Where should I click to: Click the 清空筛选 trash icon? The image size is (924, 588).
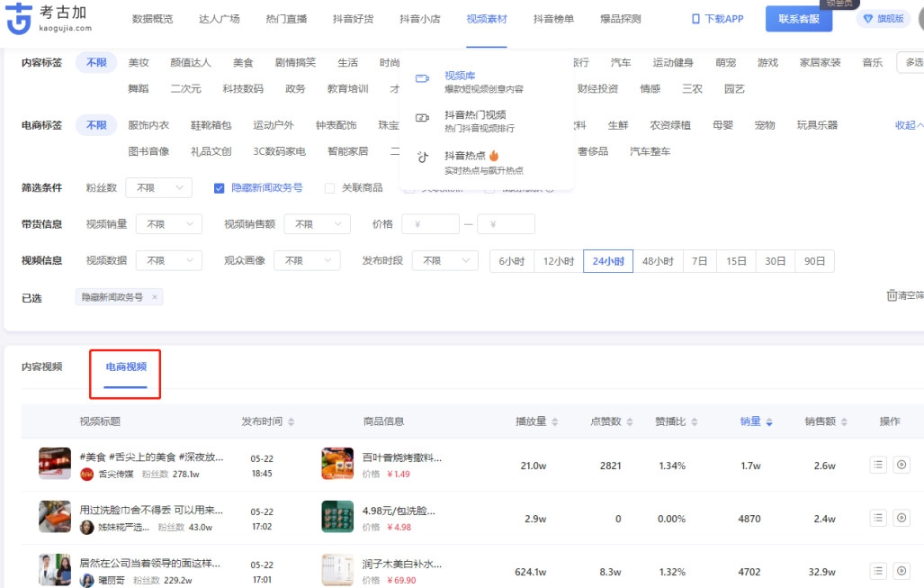pyautogui.click(x=892, y=295)
